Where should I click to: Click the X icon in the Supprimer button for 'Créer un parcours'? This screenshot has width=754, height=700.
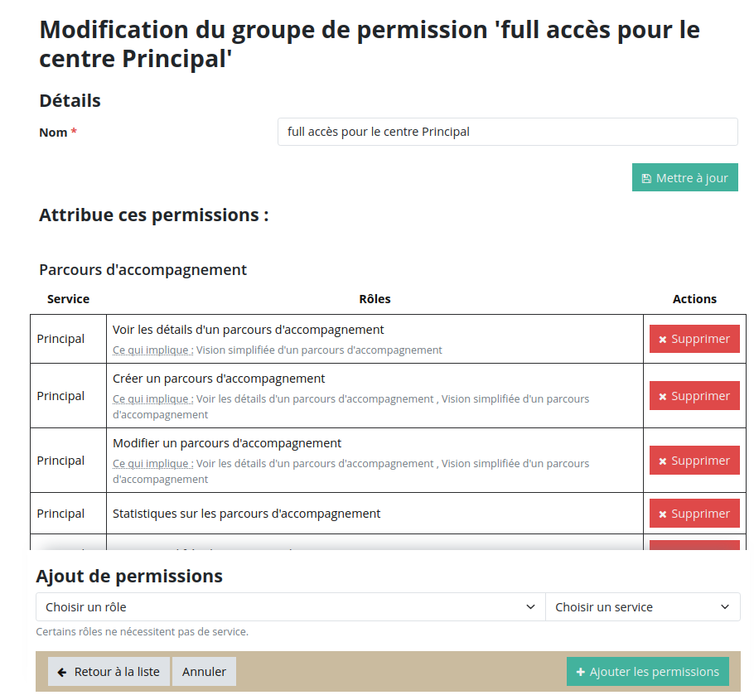[x=663, y=397]
